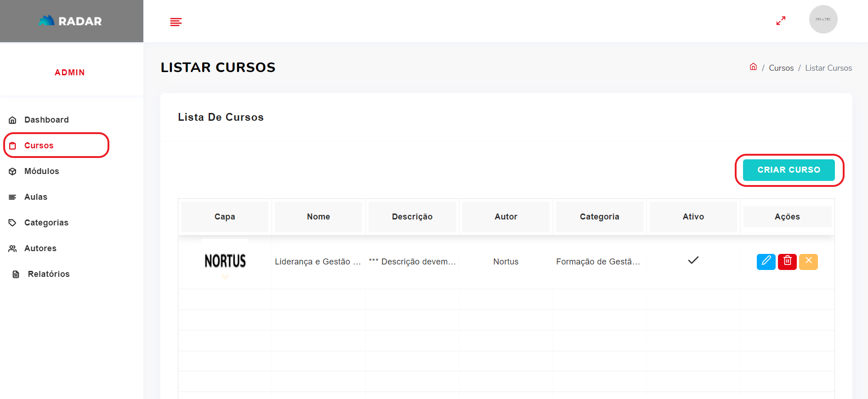Click the home icon in the breadcrumb
Image resolution: width=868 pixels, height=399 pixels.
tap(753, 67)
